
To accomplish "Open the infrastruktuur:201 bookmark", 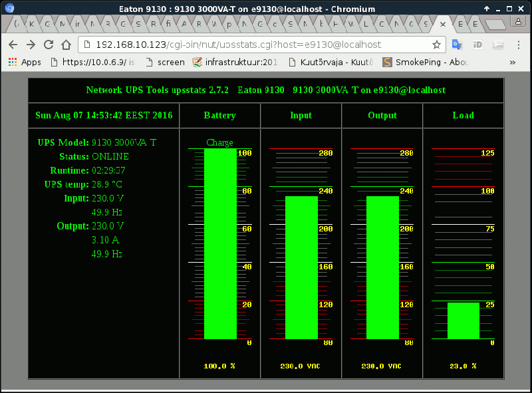I will (235, 62).
